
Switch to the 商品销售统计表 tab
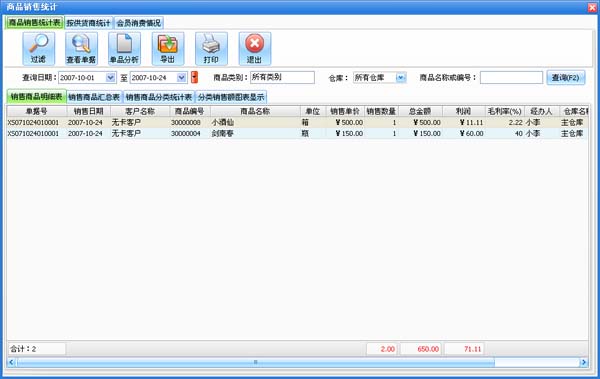pyautogui.click(x=34, y=23)
